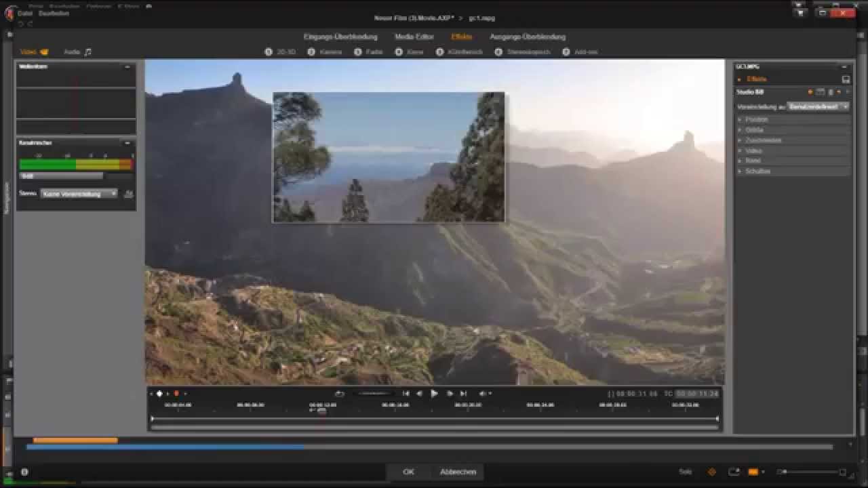Image resolution: width=868 pixels, height=488 pixels.
Task: Collapse the GC1.MPG panel
Action: tap(844, 66)
